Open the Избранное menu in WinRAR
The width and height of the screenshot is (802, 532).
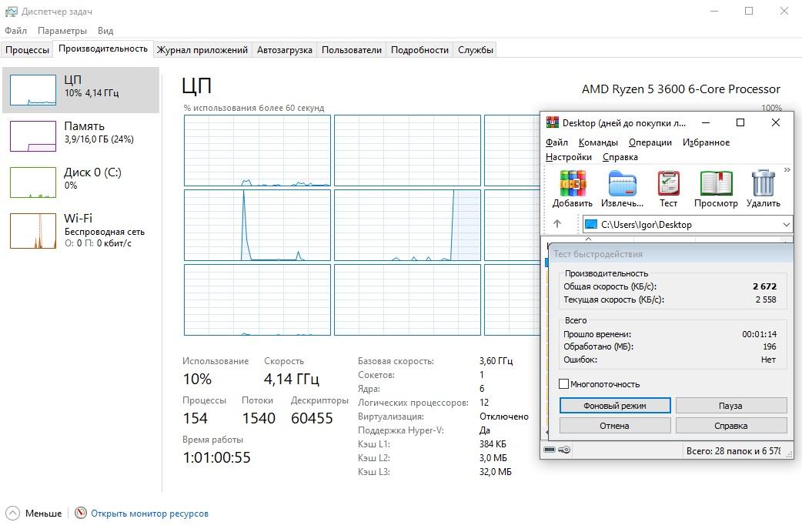click(x=706, y=142)
